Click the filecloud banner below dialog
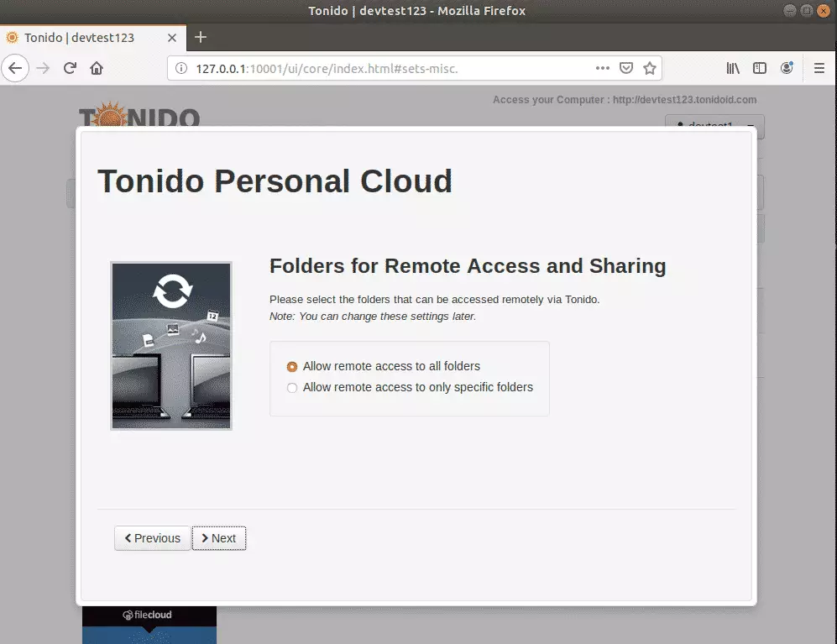The height and width of the screenshot is (644, 837). coord(149,625)
